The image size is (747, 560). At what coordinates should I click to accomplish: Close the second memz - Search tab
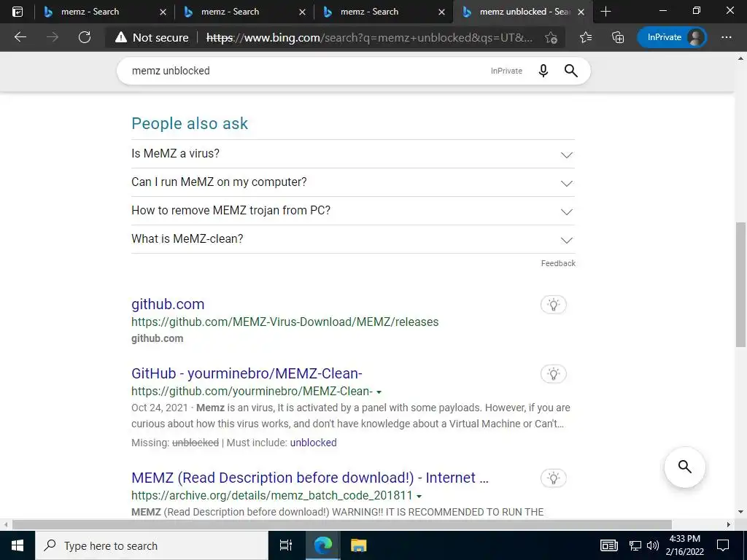pyautogui.click(x=302, y=12)
